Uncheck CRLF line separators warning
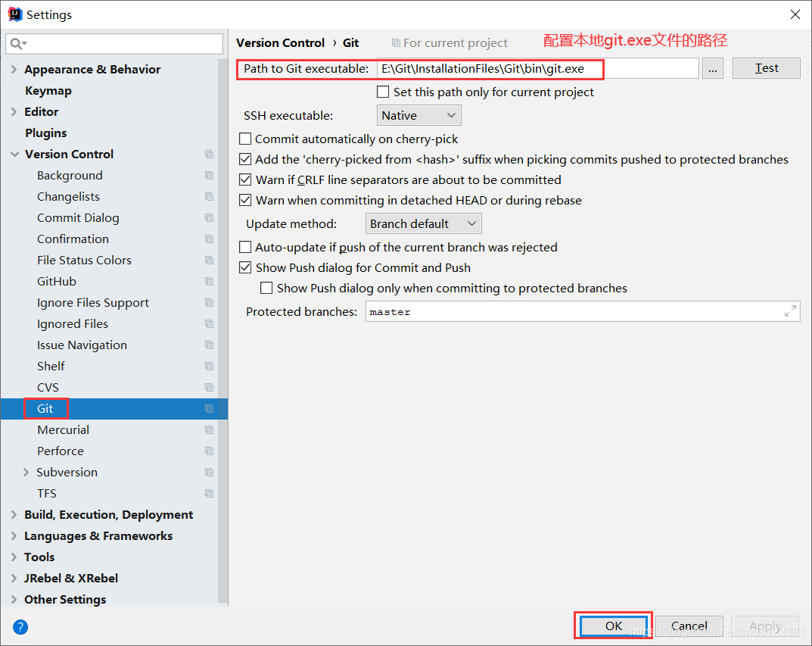 tap(245, 179)
